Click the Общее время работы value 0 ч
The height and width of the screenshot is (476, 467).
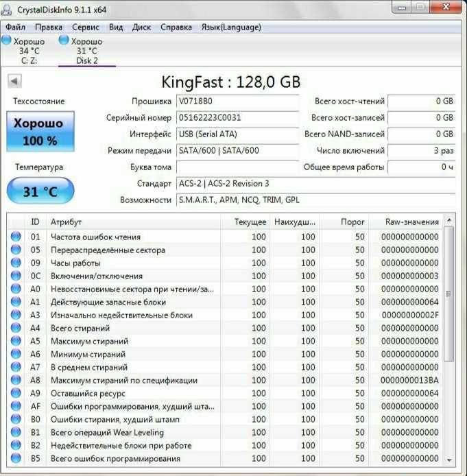(x=422, y=167)
